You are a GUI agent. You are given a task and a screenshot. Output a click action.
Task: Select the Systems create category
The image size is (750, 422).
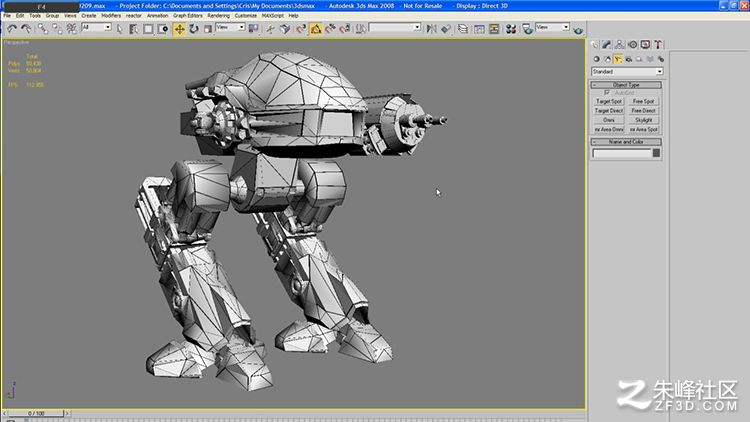coord(661,59)
